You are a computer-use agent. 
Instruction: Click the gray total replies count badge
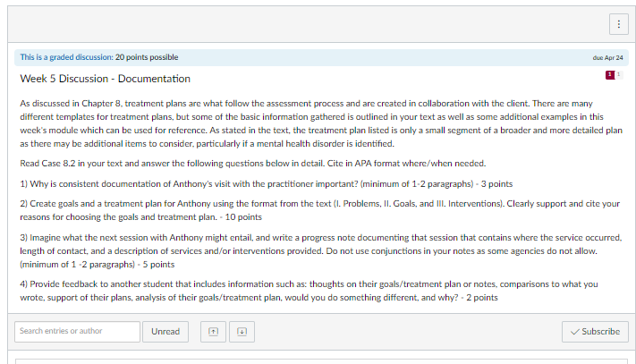(619, 74)
